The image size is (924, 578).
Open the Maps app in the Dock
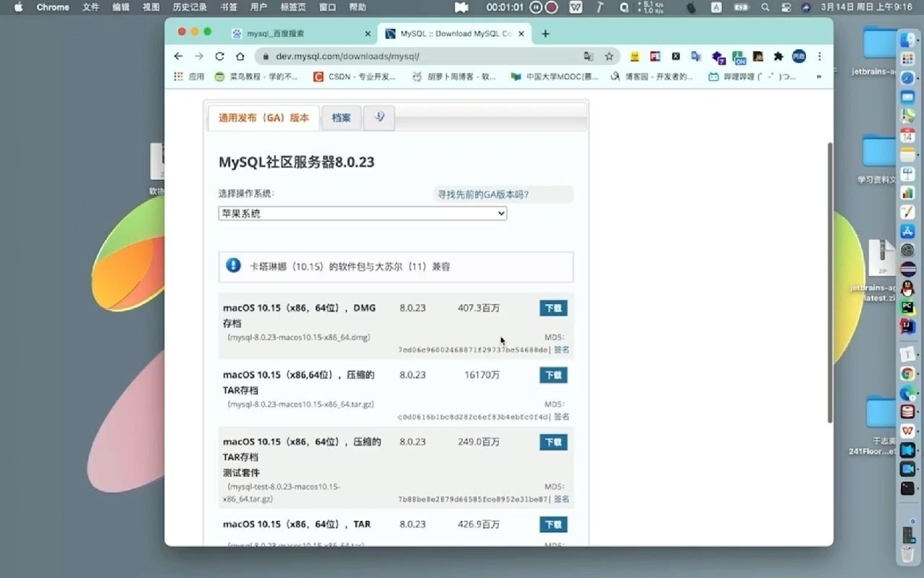(907, 116)
